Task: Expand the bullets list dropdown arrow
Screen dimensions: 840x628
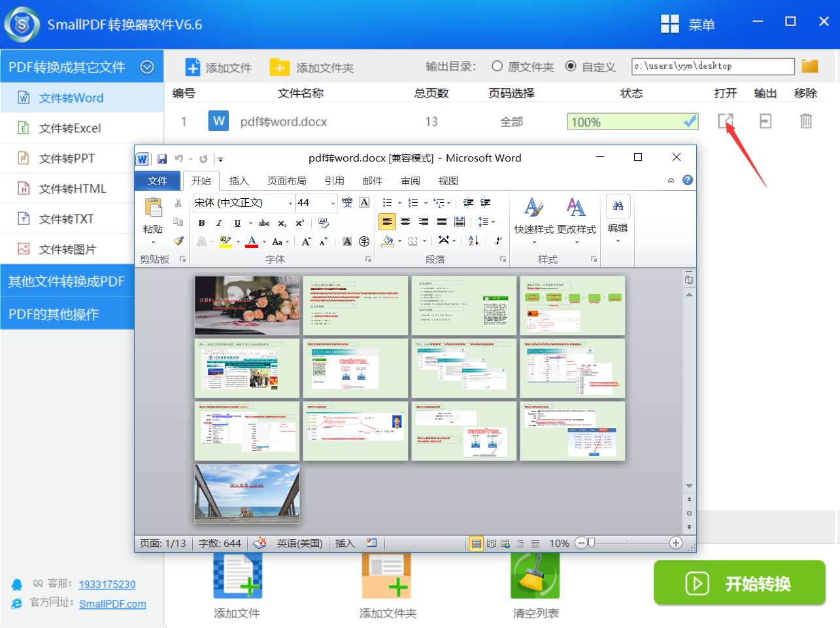Action: pos(399,203)
